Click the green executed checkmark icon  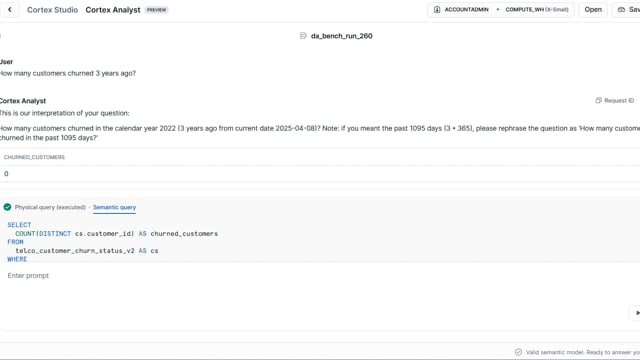click(7, 207)
